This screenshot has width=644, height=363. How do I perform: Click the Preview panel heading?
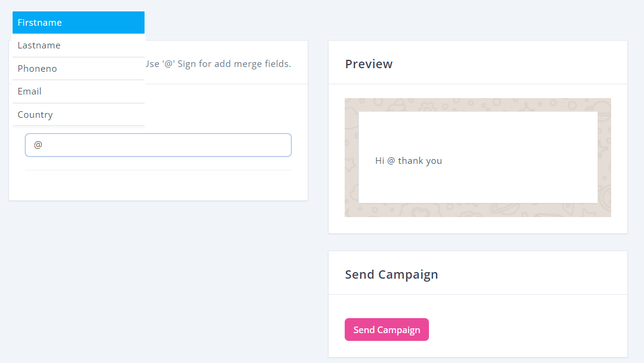[369, 64]
